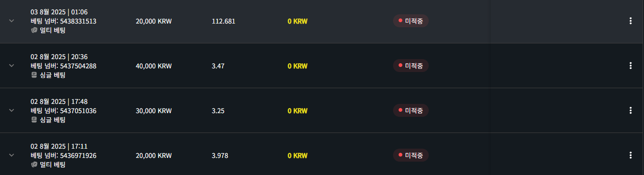Expand the bet row dated 03 8월 01:06

click(x=12, y=21)
